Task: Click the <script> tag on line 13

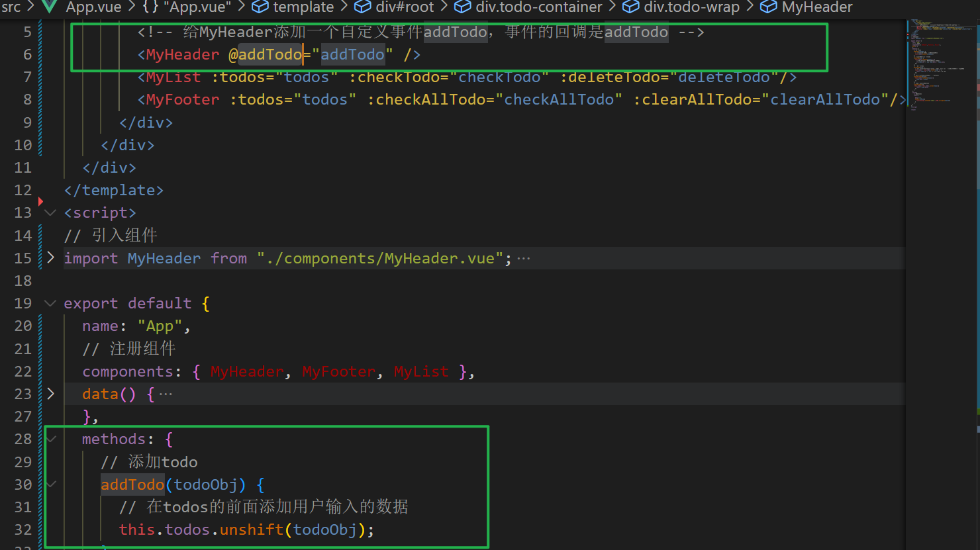Action: (x=100, y=212)
